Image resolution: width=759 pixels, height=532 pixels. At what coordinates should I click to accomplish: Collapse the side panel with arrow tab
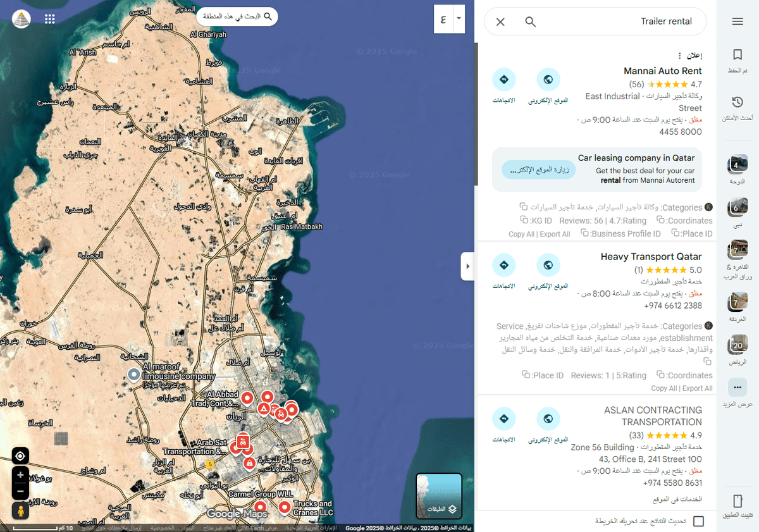click(467, 266)
